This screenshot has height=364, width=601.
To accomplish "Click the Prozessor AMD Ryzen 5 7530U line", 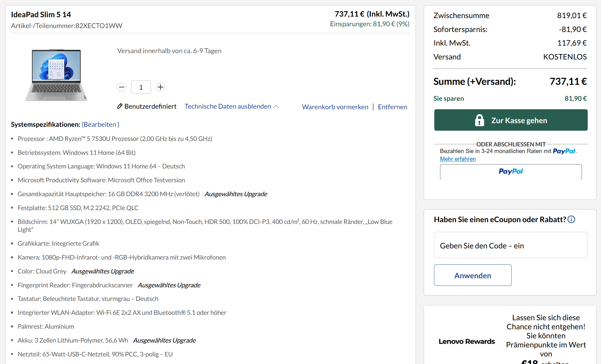I will click(x=115, y=139).
